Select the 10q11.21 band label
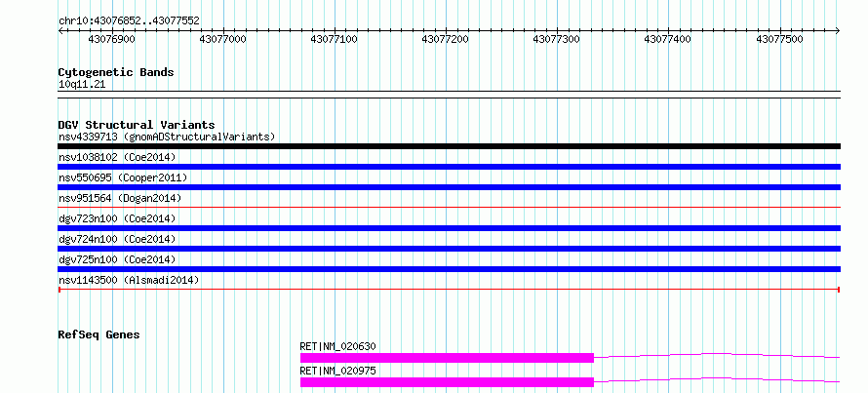 (82, 85)
